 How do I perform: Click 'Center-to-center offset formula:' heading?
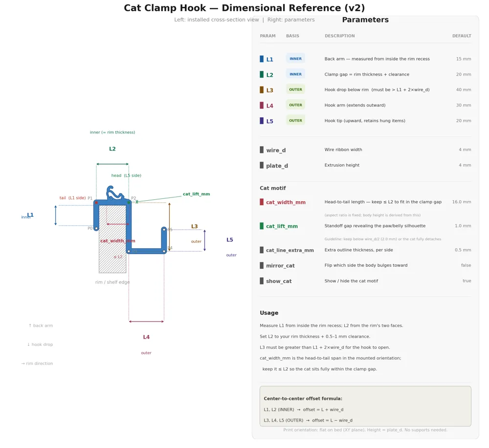[303, 399]
